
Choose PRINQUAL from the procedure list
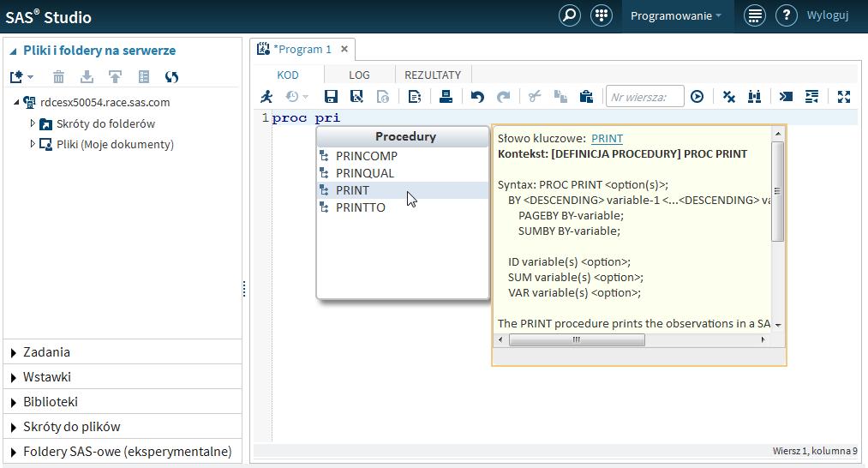pyautogui.click(x=403, y=173)
